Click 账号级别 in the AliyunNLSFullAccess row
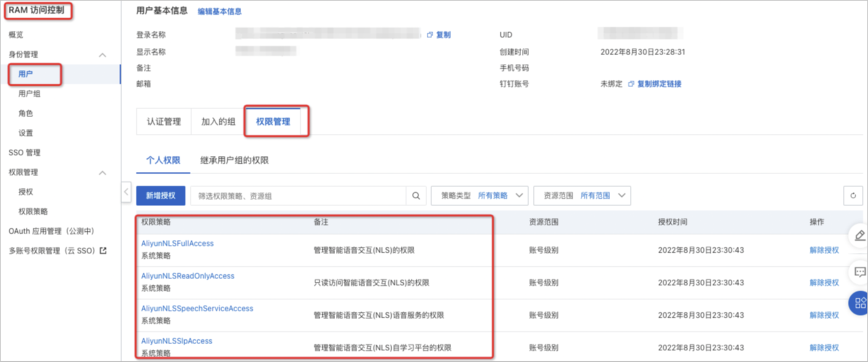This screenshot has width=868, height=362. click(x=544, y=250)
